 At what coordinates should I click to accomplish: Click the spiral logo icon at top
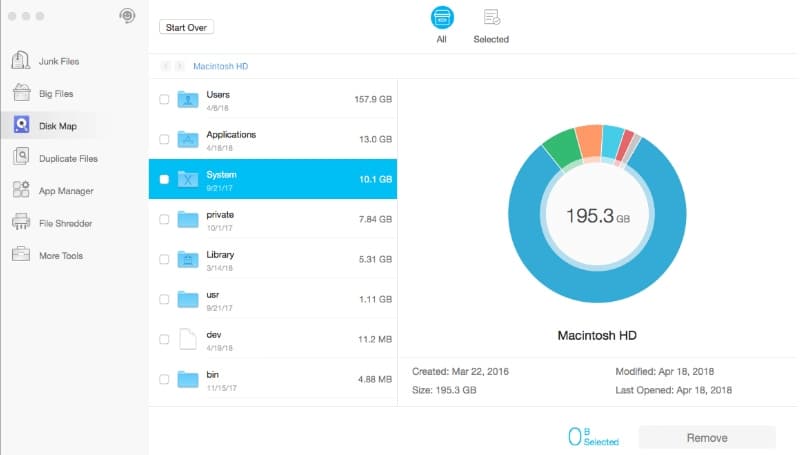pos(127,16)
